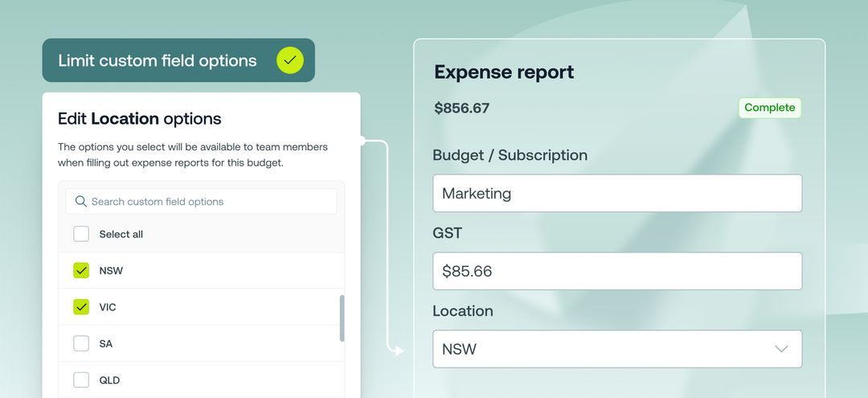Select the QLD row label
Image resolution: width=868 pixels, height=398 pixels.
(x=109, y=380)
